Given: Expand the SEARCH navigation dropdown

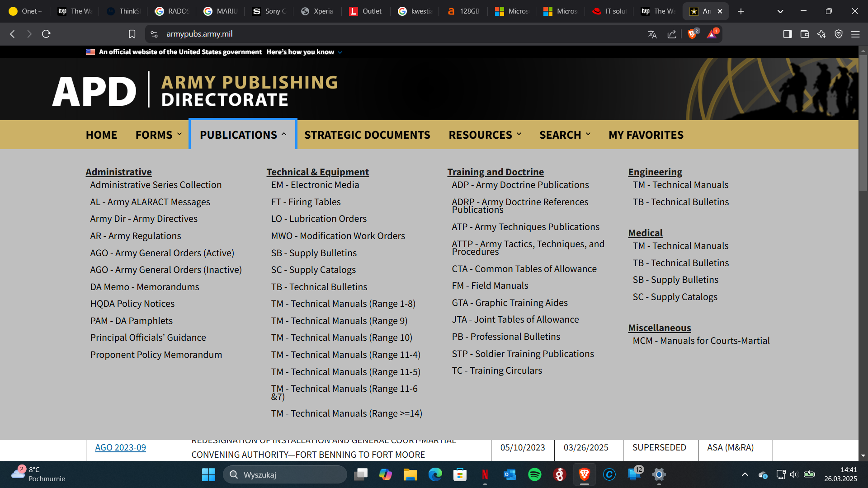Looking at the screenshot, I should [565, 135].
